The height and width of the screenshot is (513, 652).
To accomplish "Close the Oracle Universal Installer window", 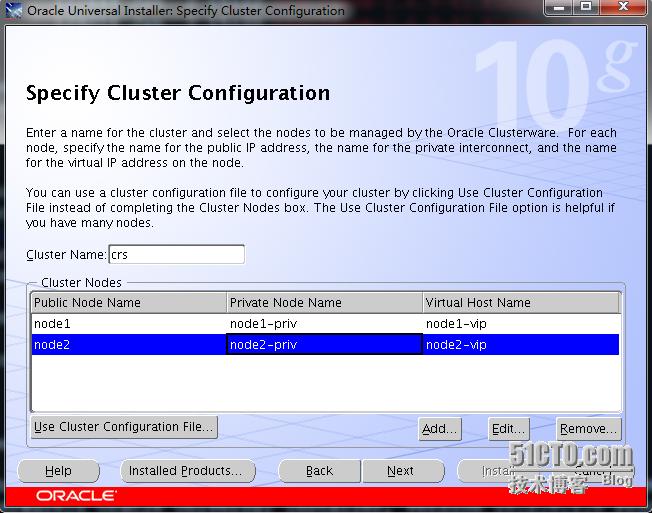I will 623,7.
